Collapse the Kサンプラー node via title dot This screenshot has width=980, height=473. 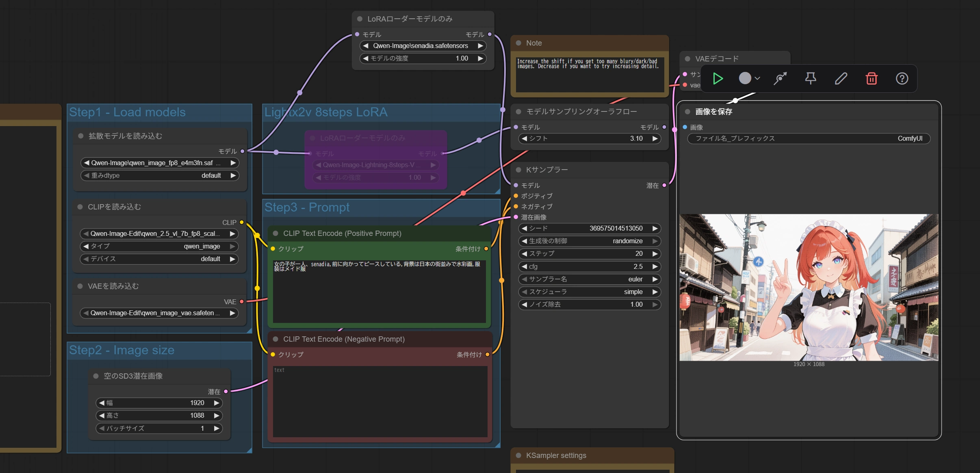click(x=518, y=170)
